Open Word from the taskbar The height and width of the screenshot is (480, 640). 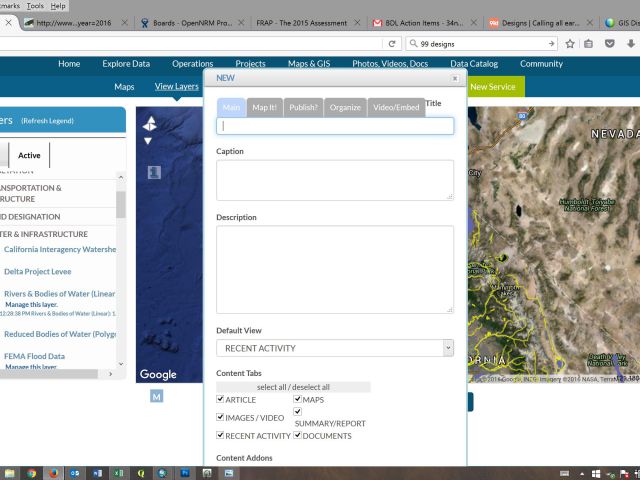tap(97, 473)
